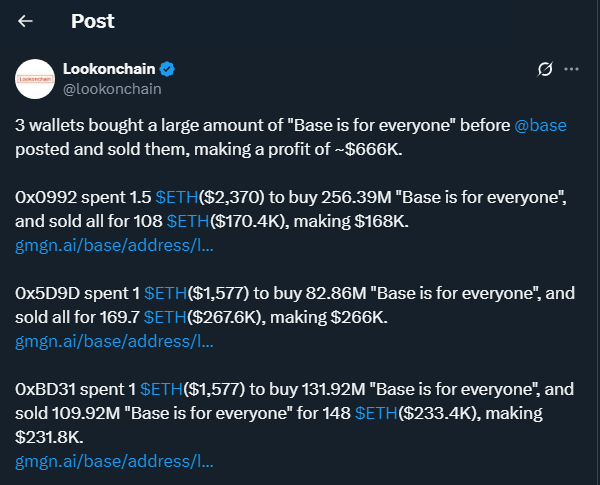
Task: Click the back arrow icon
Action: pyautogui.click(x=26, y=21)
